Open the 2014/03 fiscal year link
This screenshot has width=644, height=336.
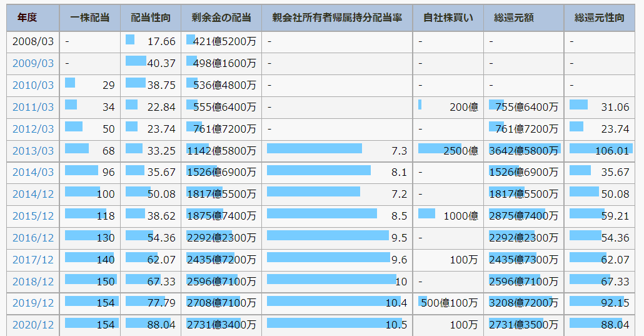(x=33, y=172)
